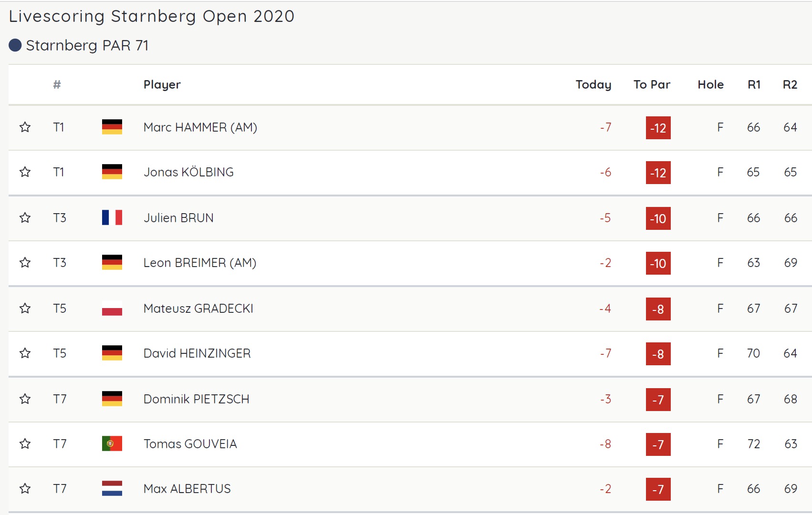This screenshot has height=515, width=812.
Task: Click the R1 column header
Action: (754, 84)
